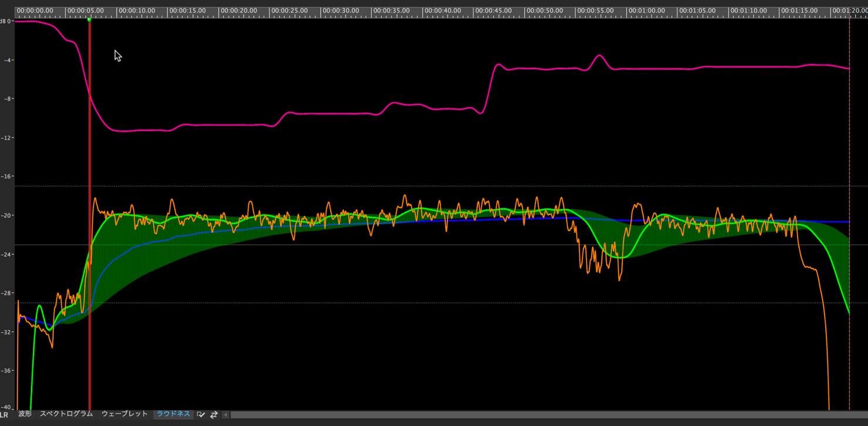This screenshot has width=868, height=426.
Task: Switch to the 波形 tab
Action: pos(25,414)
